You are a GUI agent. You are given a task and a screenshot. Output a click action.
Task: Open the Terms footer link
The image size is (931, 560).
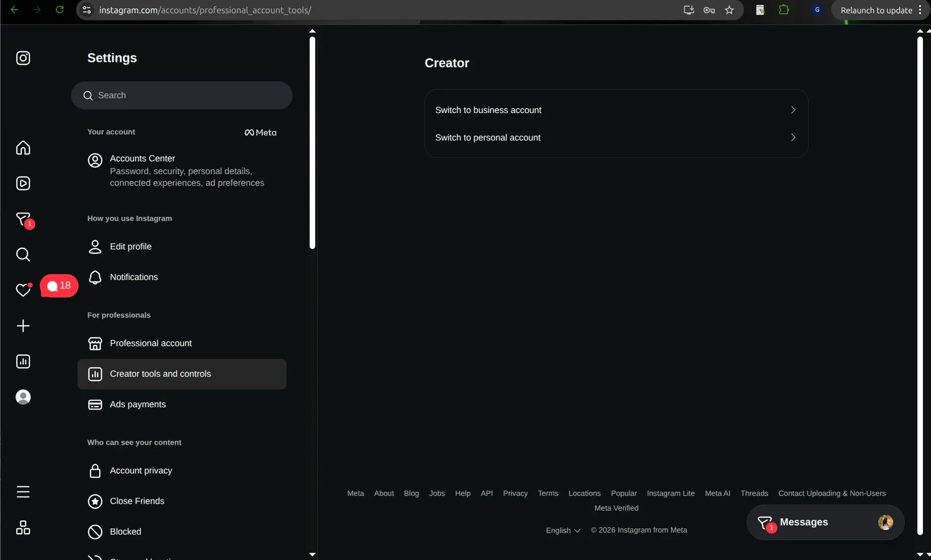pos(548,494)
